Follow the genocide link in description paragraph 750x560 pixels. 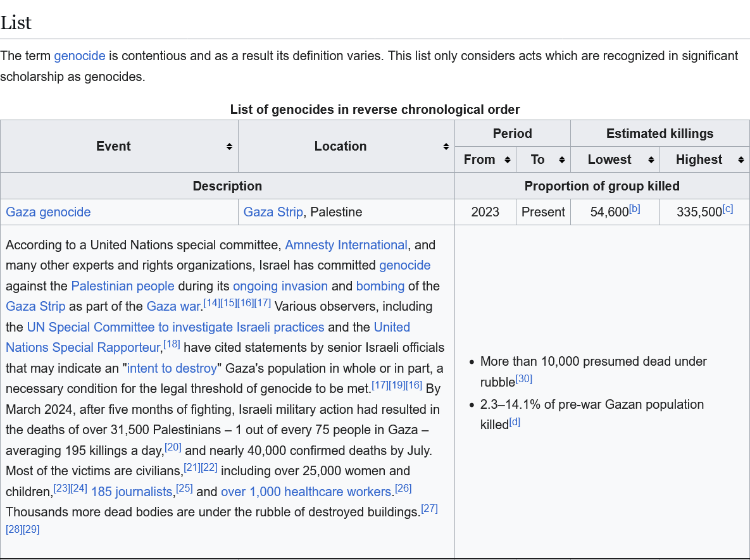(404, 265)
